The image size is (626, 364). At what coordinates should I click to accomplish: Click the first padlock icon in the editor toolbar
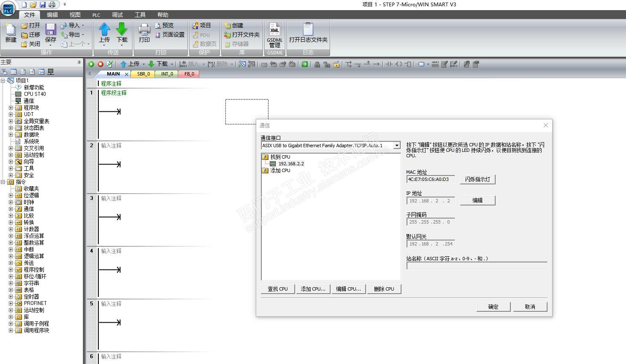pos(317,64)
